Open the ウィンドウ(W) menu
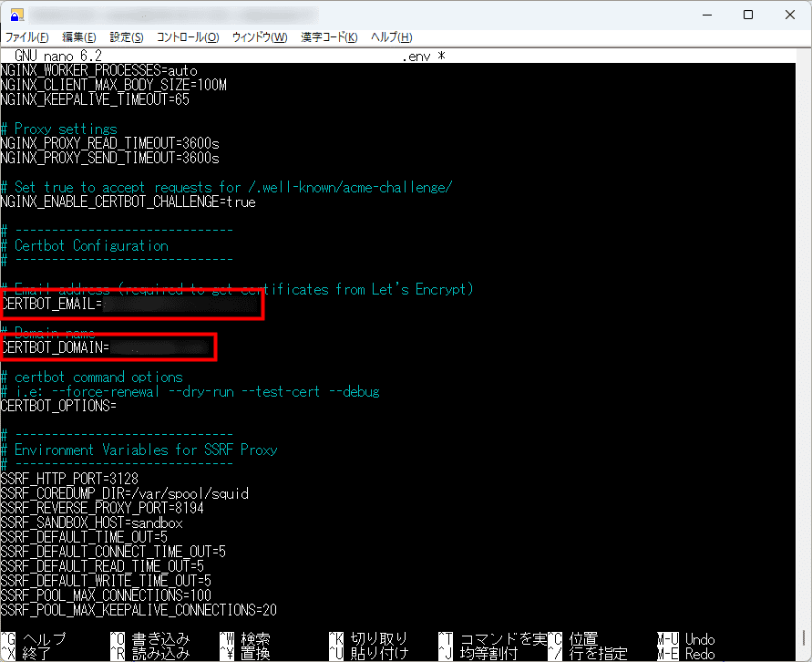Screen dimensions: 812x662 coord(260,37)
